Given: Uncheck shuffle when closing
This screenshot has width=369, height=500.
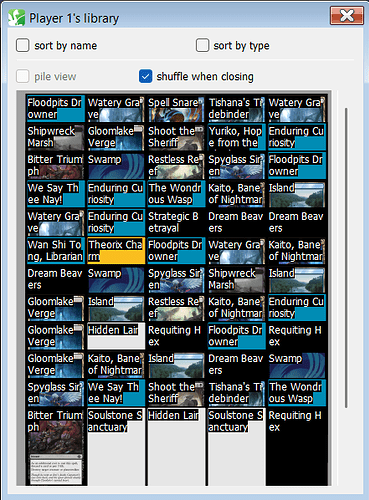Looking at the screenshot, I should pos(146,76).
